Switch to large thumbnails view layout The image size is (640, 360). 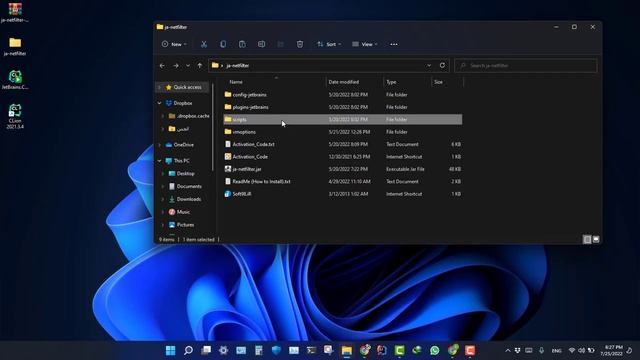[596, 240]
